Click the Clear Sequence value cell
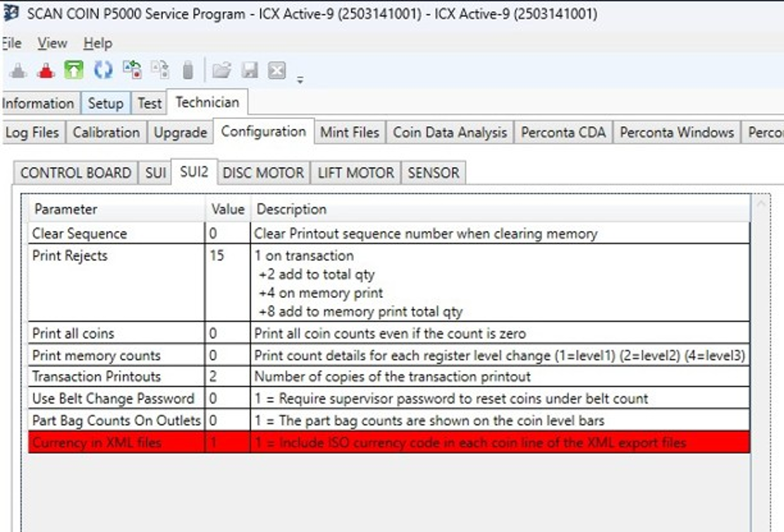The image size is (784, 532). (228, 234)
